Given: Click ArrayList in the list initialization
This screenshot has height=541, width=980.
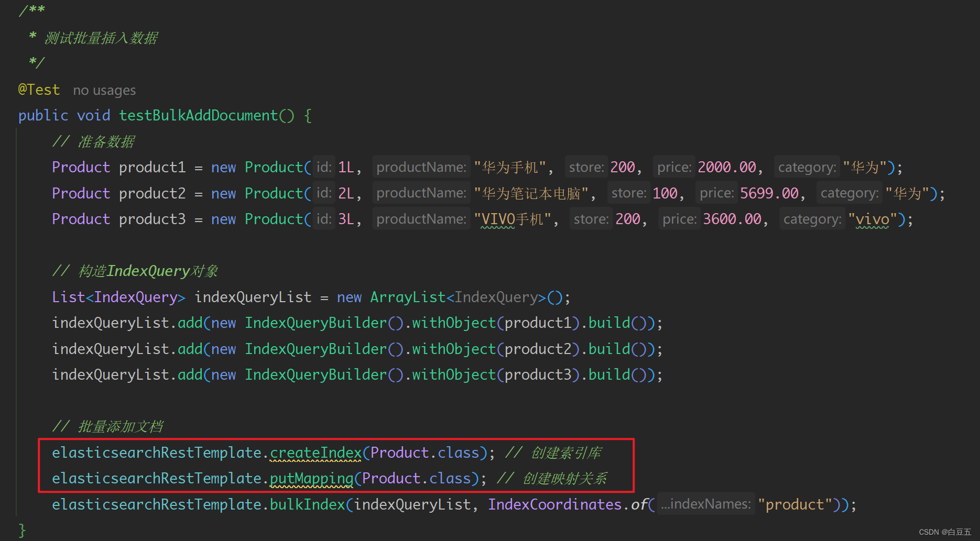Looking at the screenshot, I should [x=408, y=297].
